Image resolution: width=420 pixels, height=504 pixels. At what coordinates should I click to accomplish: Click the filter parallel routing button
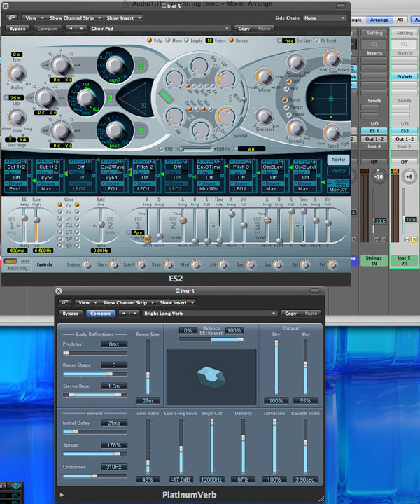240,136
